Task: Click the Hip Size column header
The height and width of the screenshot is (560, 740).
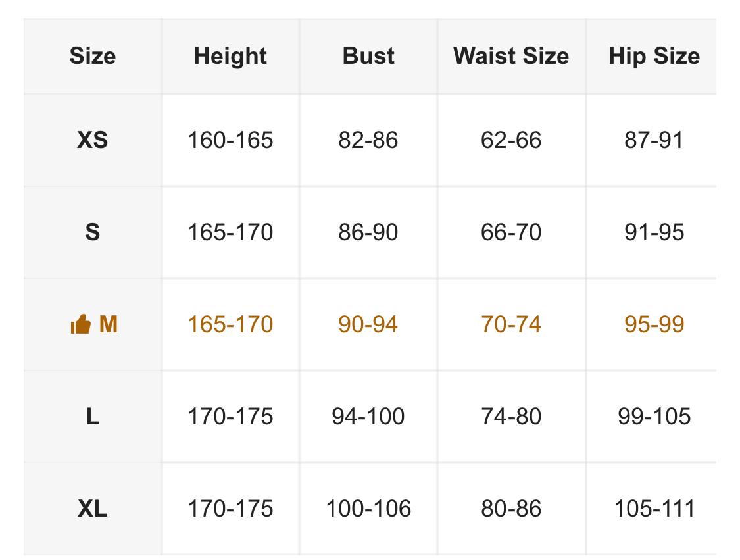Action: coord(654,56)
